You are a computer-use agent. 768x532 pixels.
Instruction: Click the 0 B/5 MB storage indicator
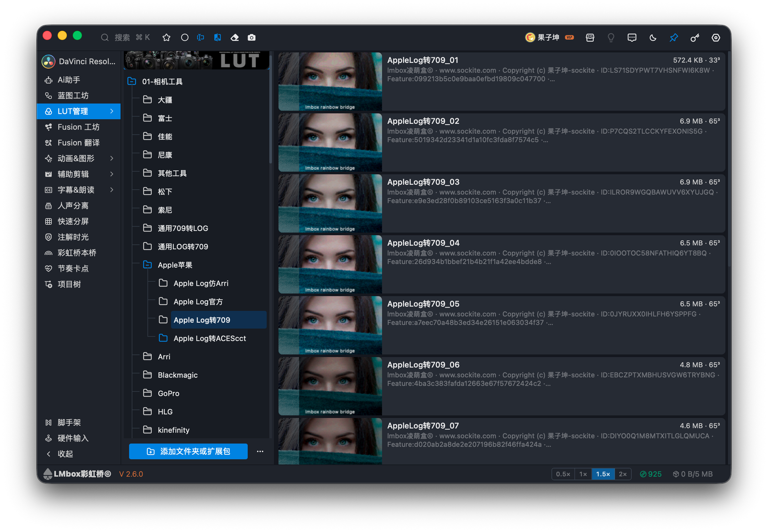(x=693, y=474)
